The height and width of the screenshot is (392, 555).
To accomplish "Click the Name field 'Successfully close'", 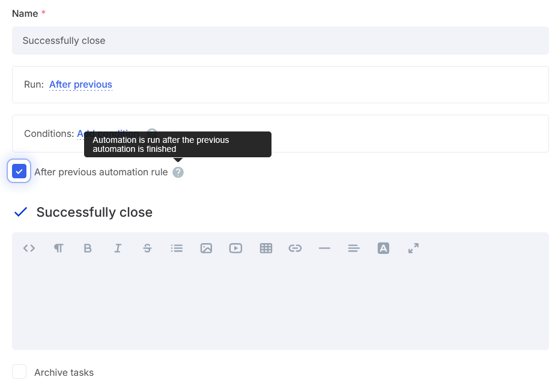I will click(280, 41).
